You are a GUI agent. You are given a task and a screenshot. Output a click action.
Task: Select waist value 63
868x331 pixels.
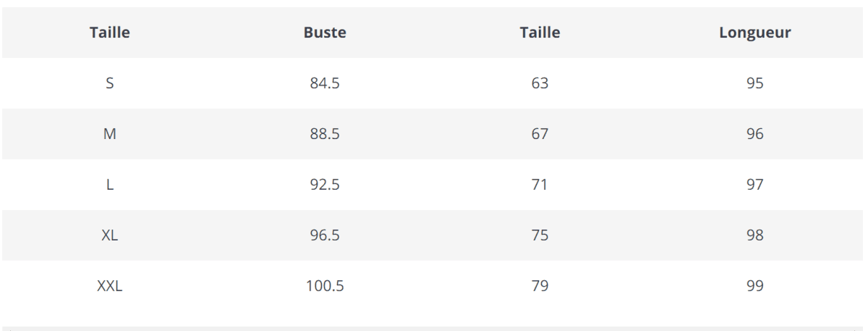(540, 83)
